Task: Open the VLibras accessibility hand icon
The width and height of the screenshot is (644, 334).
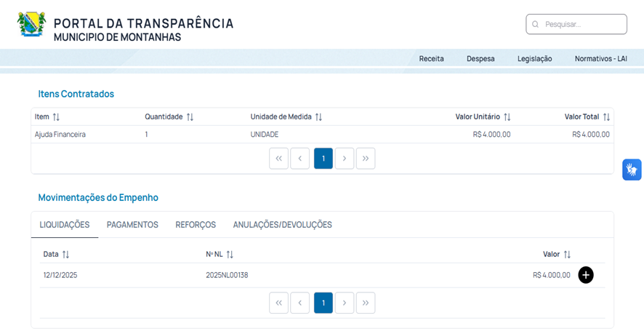Action: (x=631, y=170)
